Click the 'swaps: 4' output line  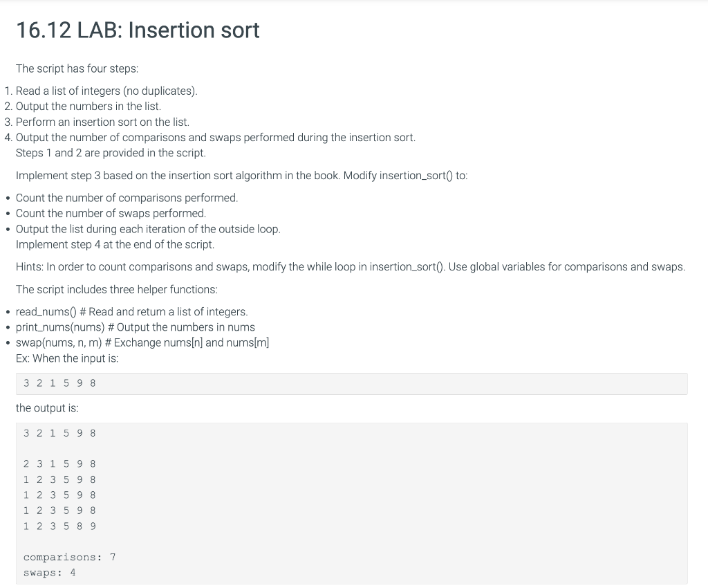50,573
